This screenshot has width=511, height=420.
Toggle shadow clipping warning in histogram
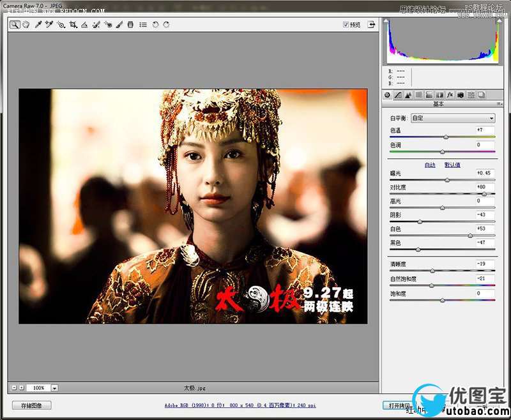click(386, 21)
